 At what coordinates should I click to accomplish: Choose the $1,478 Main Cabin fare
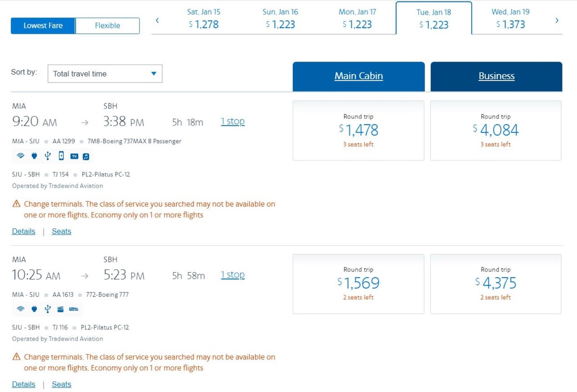point(358,130)
